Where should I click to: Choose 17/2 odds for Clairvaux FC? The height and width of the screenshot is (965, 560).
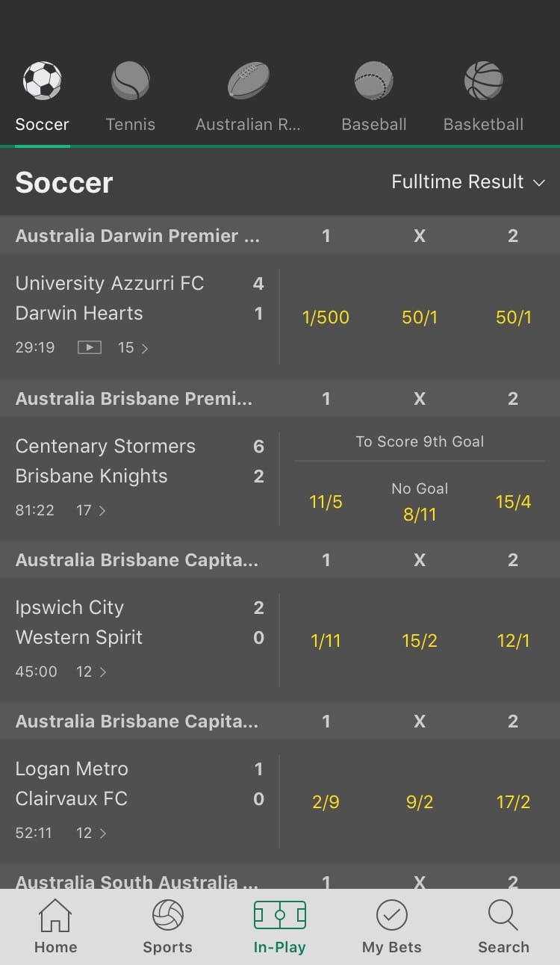[x=513, y=802]
